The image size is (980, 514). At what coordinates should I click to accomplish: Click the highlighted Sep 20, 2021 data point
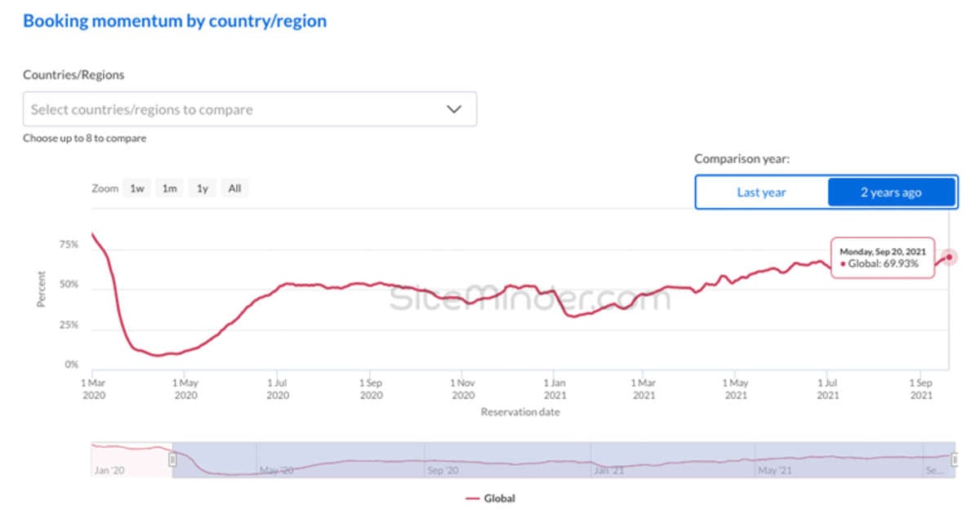(949, 257)
